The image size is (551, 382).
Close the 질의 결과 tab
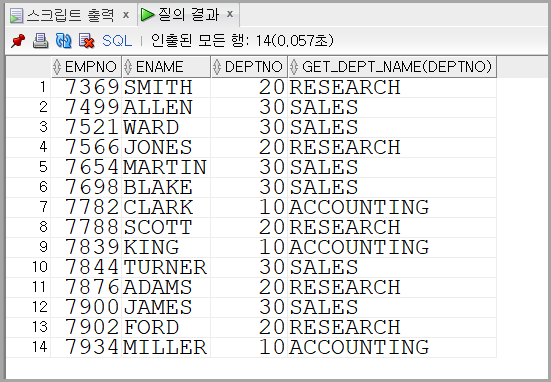(x=230, y=14)
